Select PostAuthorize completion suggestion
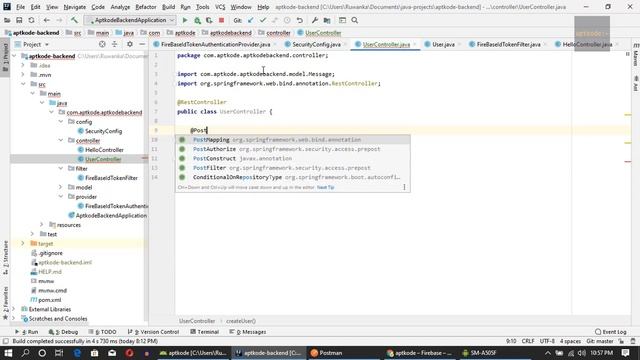The height and width of the screenshot is (360, 640). click(x=293, y=149)
